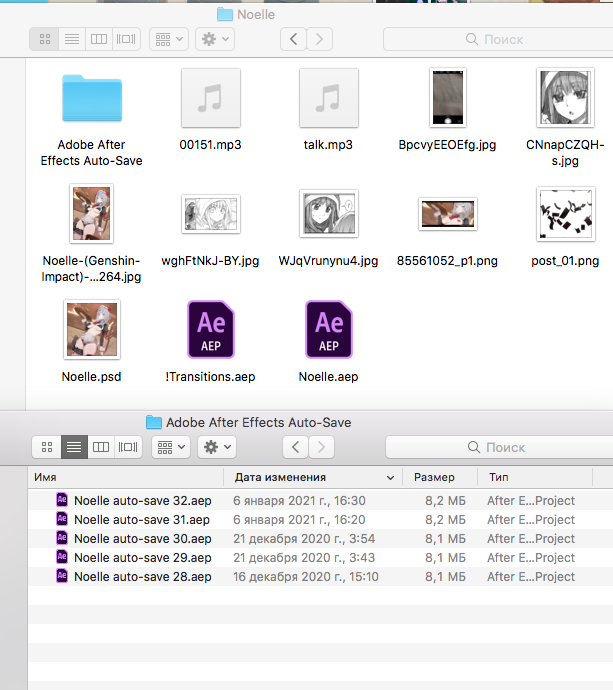This screenshot has height=690, width=613.
Task: Click AE icon of auto-save 28.aep
Action: pyautogui.click(x=62, y=575)
